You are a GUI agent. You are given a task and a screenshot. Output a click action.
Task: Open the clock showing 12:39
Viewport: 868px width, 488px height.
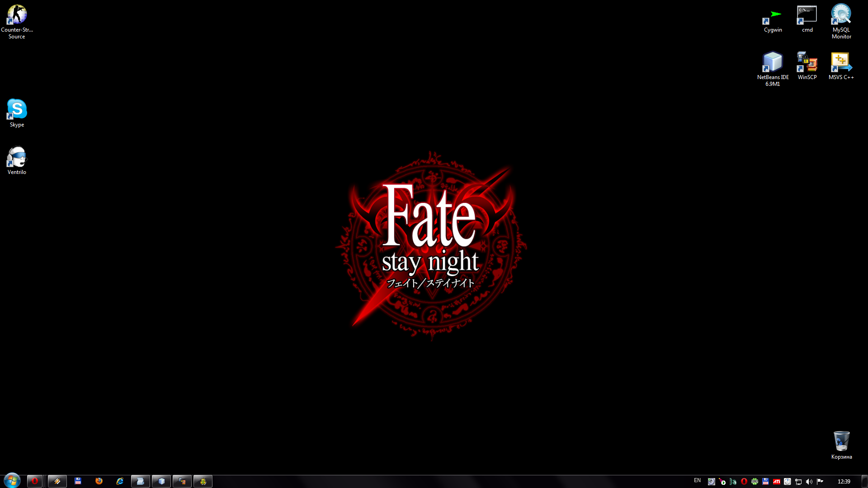pyautogui.click(x=844, y=482)
